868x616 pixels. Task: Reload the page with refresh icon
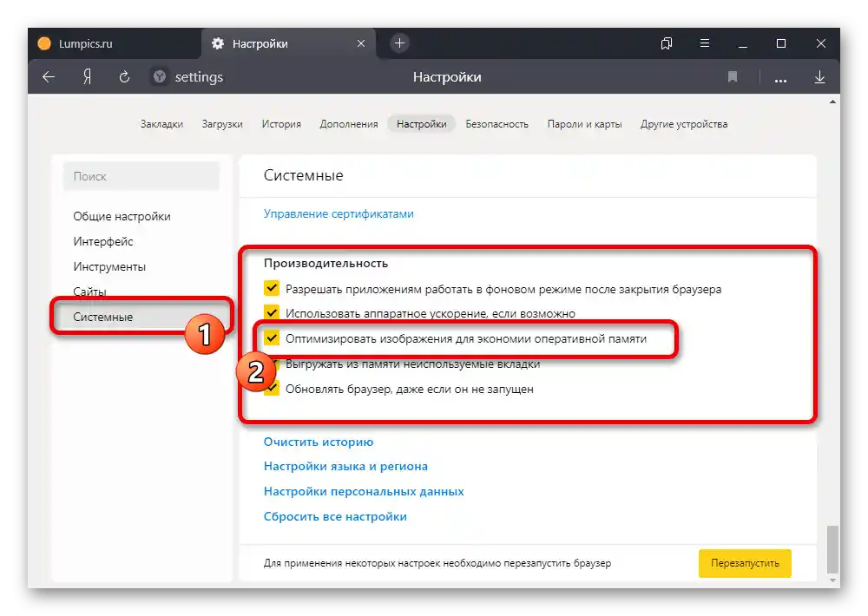pos(124,77)
